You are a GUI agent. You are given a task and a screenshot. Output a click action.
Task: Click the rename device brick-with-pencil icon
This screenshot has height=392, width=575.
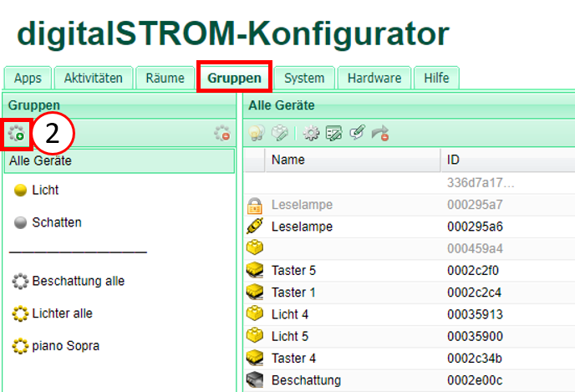point(280,133)
